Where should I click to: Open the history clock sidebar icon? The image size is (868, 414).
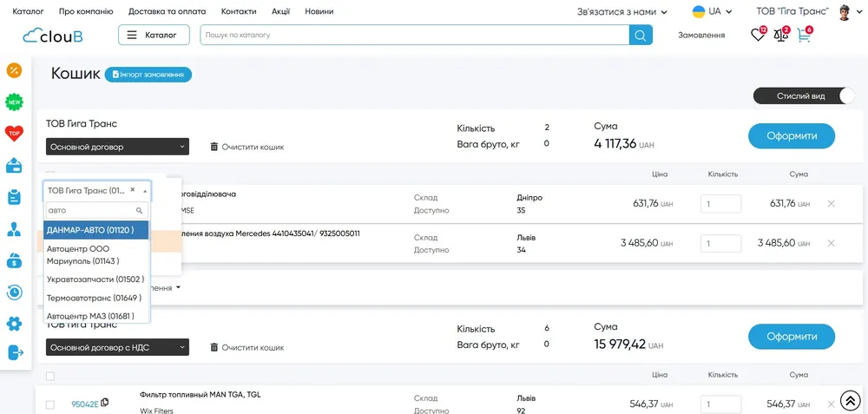point(15,292)
